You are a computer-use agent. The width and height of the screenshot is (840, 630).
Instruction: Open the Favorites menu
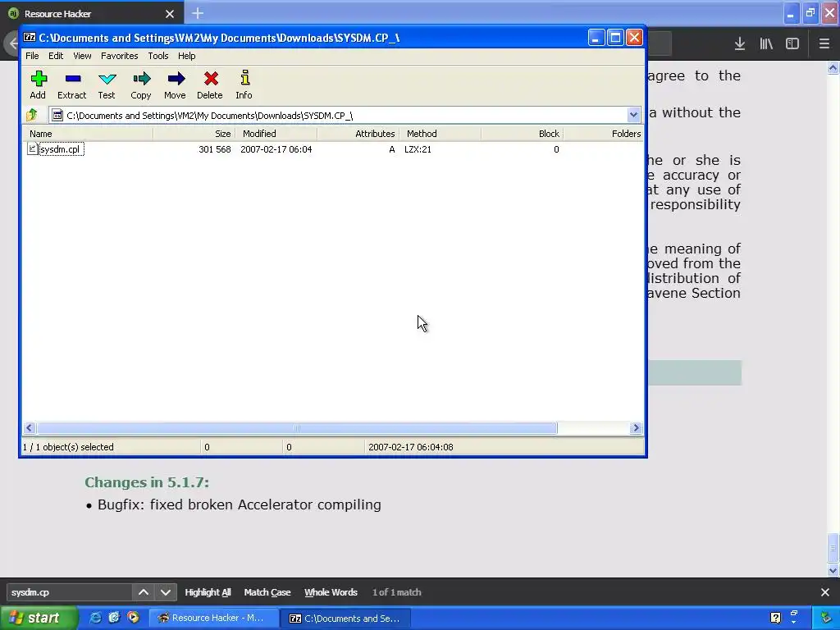120,56
